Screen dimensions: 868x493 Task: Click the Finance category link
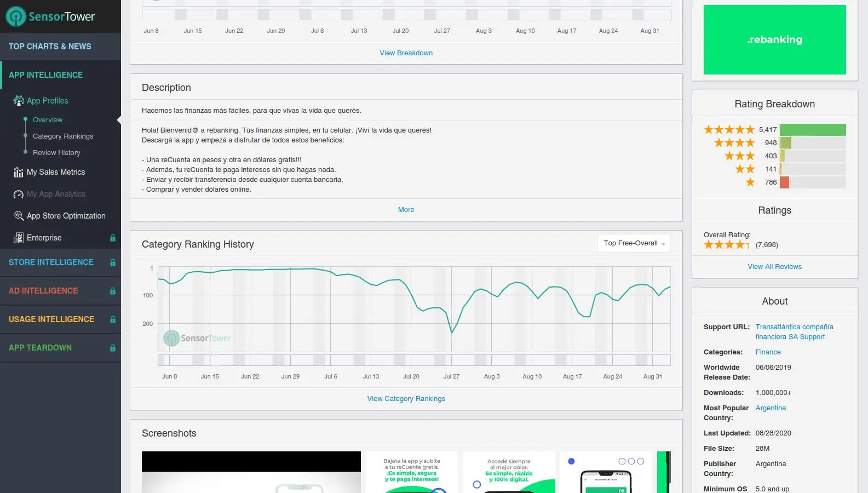768,352
